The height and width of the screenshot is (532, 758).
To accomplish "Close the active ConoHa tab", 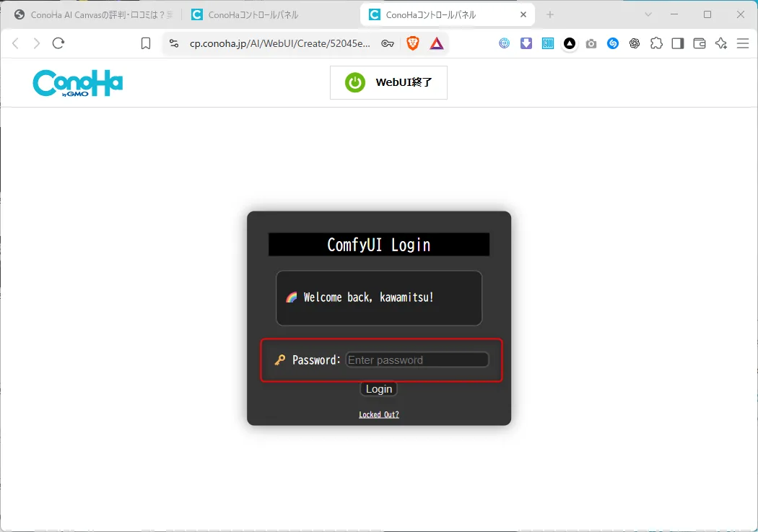I will tap(523, 15).
